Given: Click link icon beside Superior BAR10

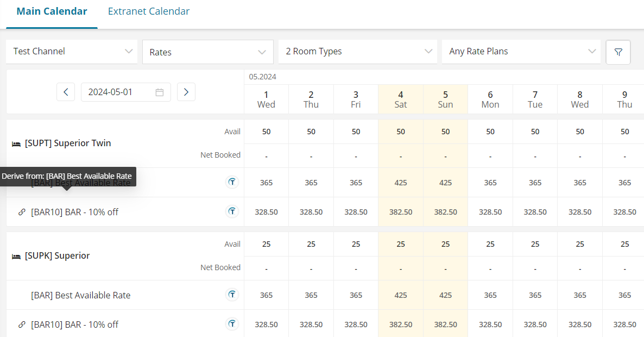Looking at the screenshot, I should pyautogui.click(x=22, y=324).
